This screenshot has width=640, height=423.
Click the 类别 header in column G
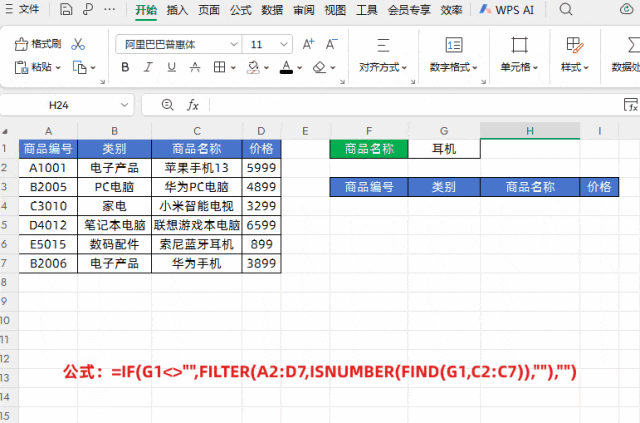(x=444, y=187)
